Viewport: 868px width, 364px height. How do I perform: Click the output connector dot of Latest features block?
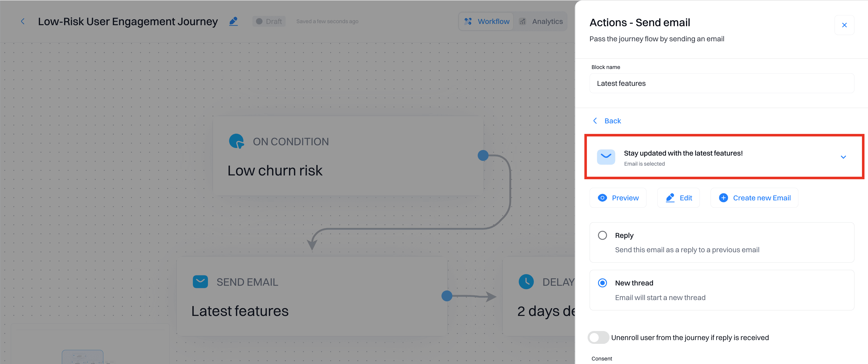447,296
